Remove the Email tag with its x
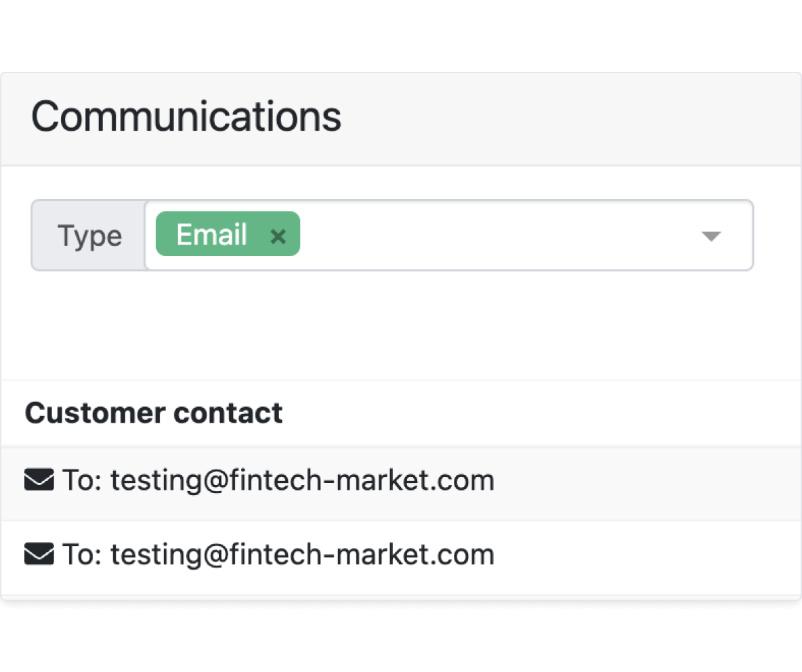The width and height of the screenshot is (802, 672). [x=278, y=236]
